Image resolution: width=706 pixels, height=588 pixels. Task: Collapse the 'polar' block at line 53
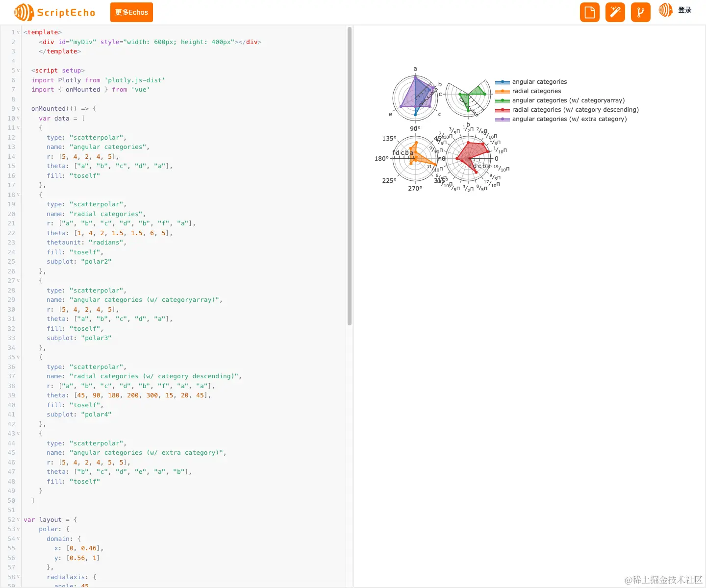coord(19,529)
